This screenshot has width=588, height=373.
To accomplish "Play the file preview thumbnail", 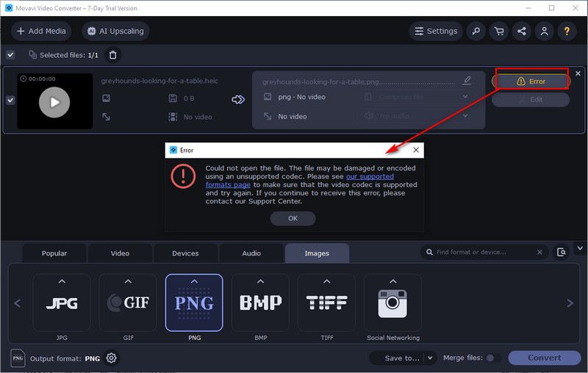I will coord(54,102).
